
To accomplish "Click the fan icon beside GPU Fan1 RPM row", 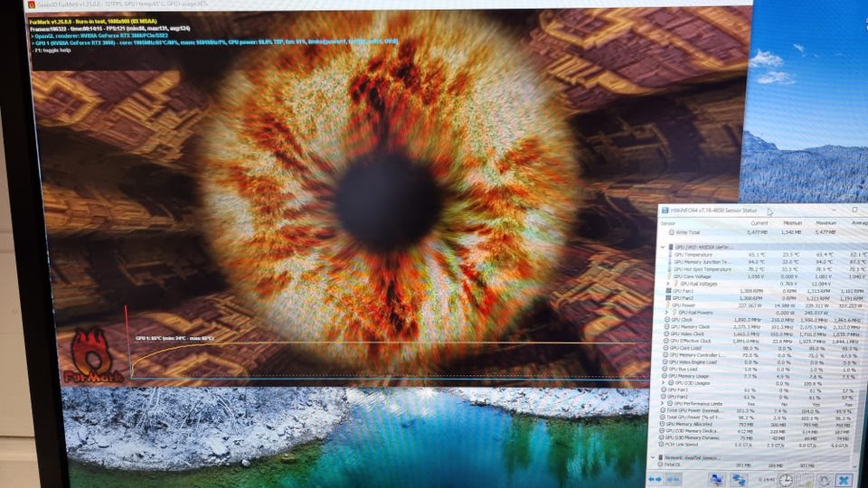I will [x=669, y=290].
